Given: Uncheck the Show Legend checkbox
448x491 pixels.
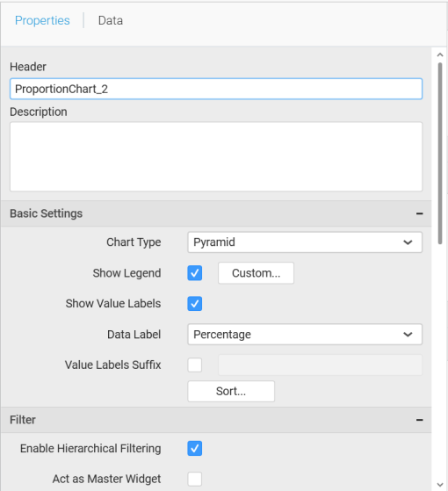Looking at the screenshot, I should tap(195, 273).
